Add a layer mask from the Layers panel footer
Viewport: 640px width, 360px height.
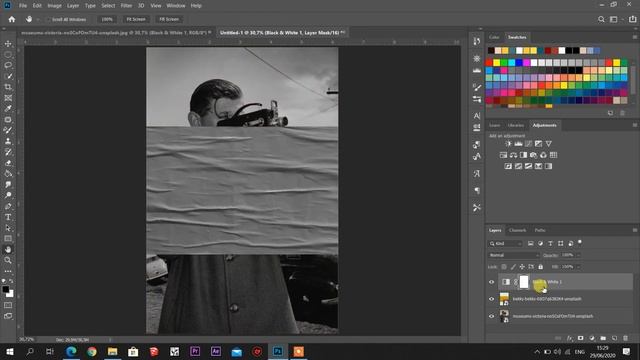(580, 338)
